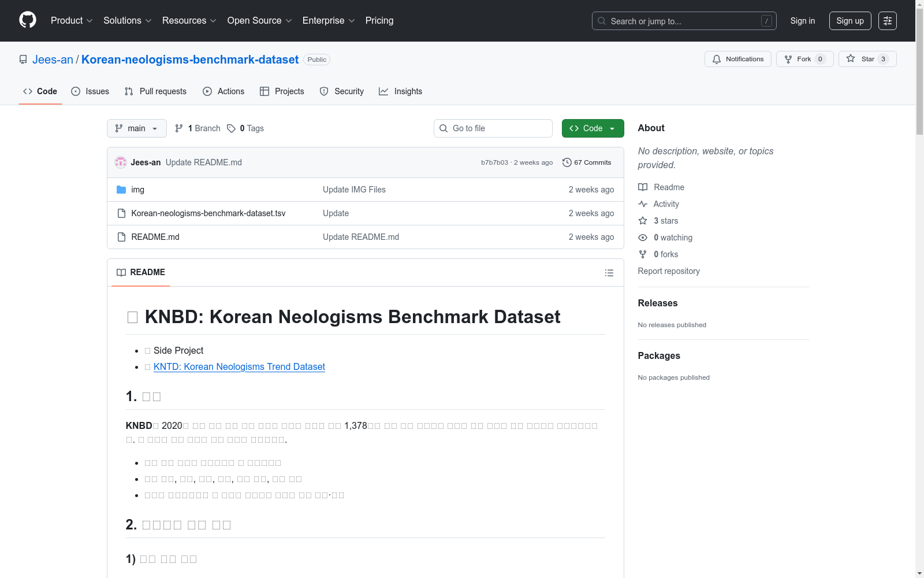Open the Releases heading link

(x=658, y=303)
